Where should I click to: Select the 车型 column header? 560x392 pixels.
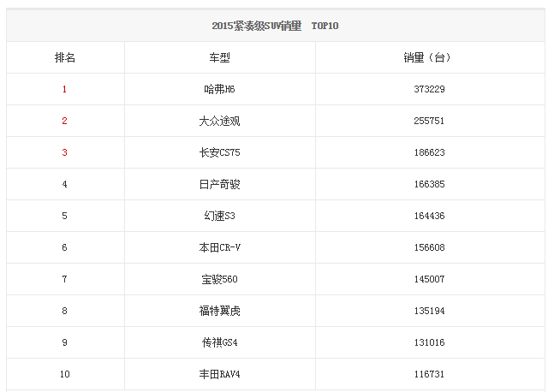(x=219, y=57)
